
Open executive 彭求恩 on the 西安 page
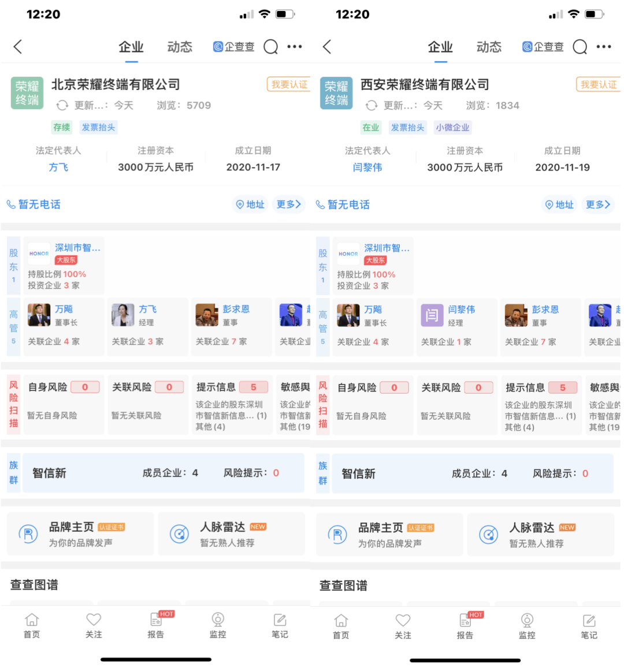[541, 327]
